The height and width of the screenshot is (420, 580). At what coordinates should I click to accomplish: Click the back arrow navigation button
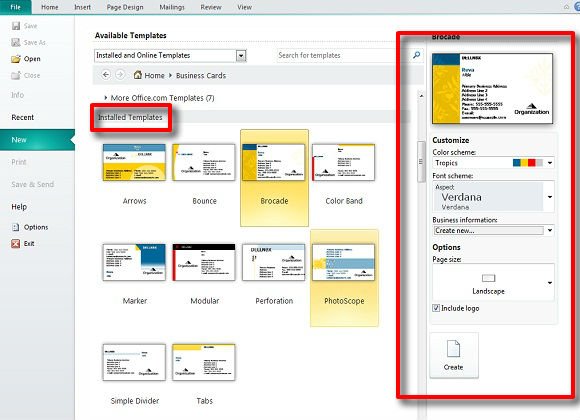click(106, 75)
